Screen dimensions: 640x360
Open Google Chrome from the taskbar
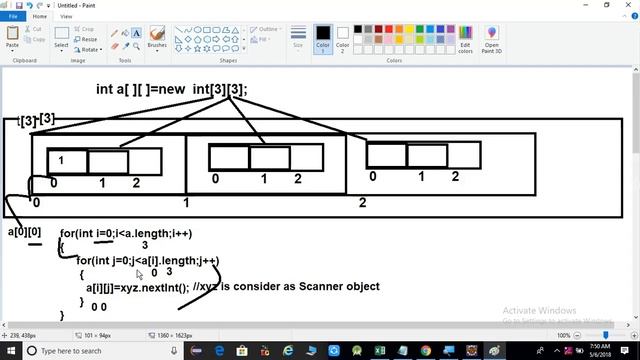tap(426, 351)
